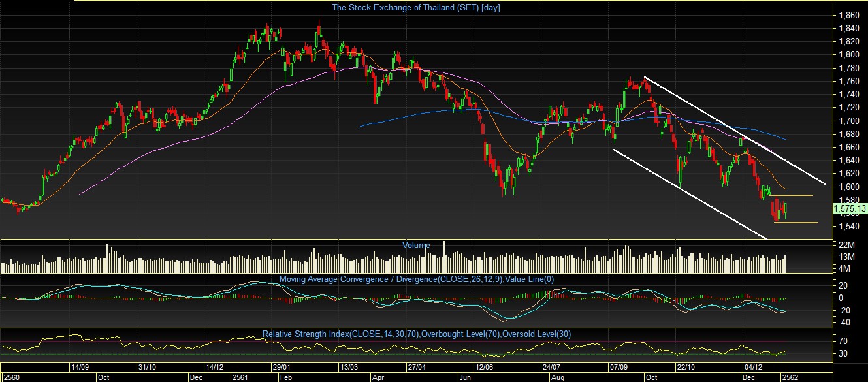This screenshot has width=868, height=382.
Task: Click the 4M volume axis value
Action: (844, 268)
